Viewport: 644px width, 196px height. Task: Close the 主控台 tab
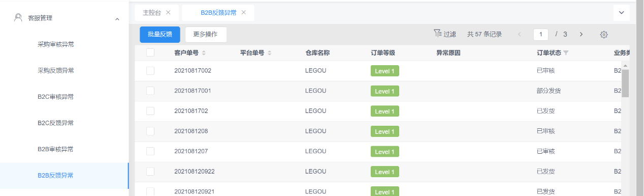coord(169,12)
